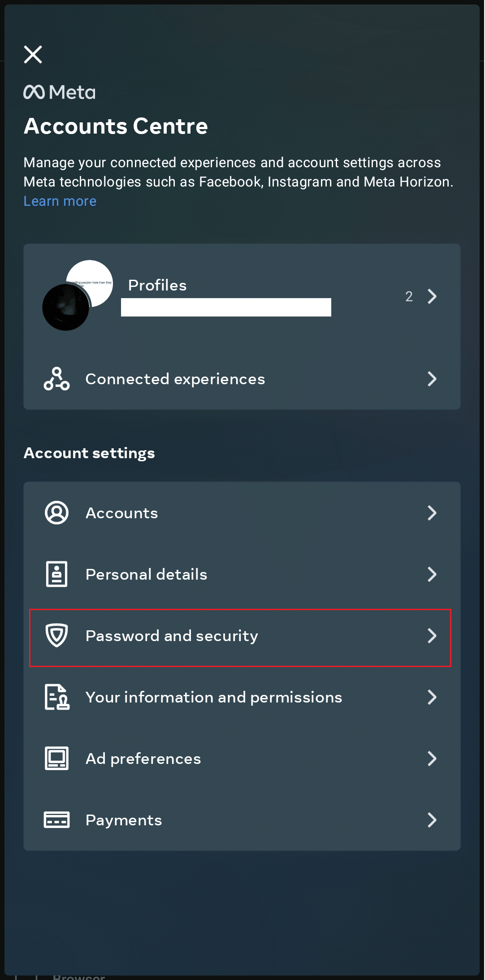Screen dimensions: 485x980
Task: Click the Connected experiences icon
Action: 56,379
